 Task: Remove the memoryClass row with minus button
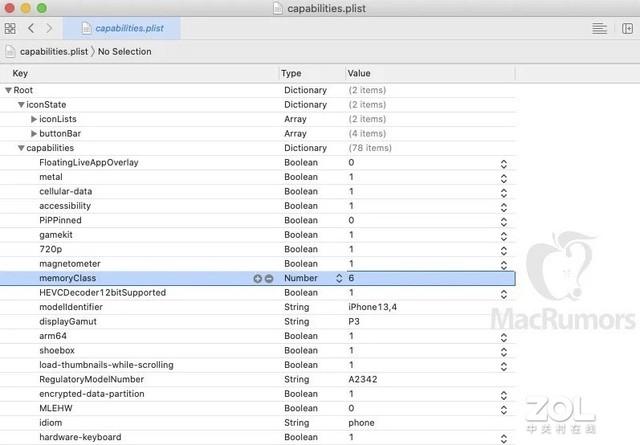(269, 278)
